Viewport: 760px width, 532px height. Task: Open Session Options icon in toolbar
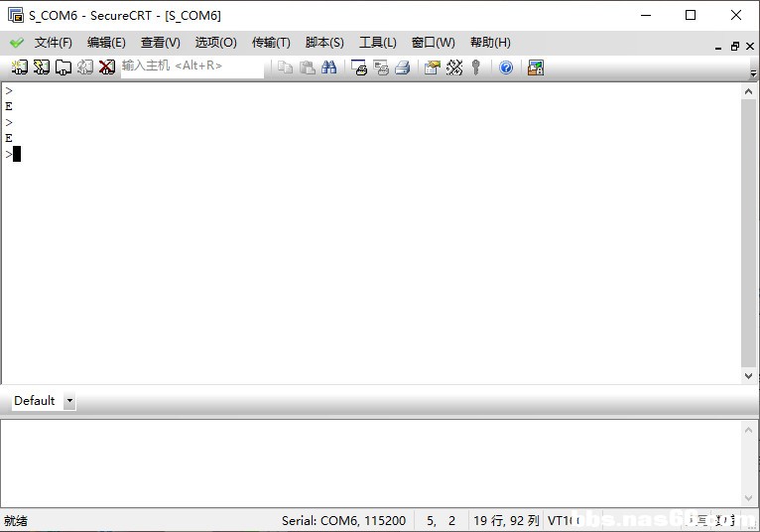tap(432, 67)
